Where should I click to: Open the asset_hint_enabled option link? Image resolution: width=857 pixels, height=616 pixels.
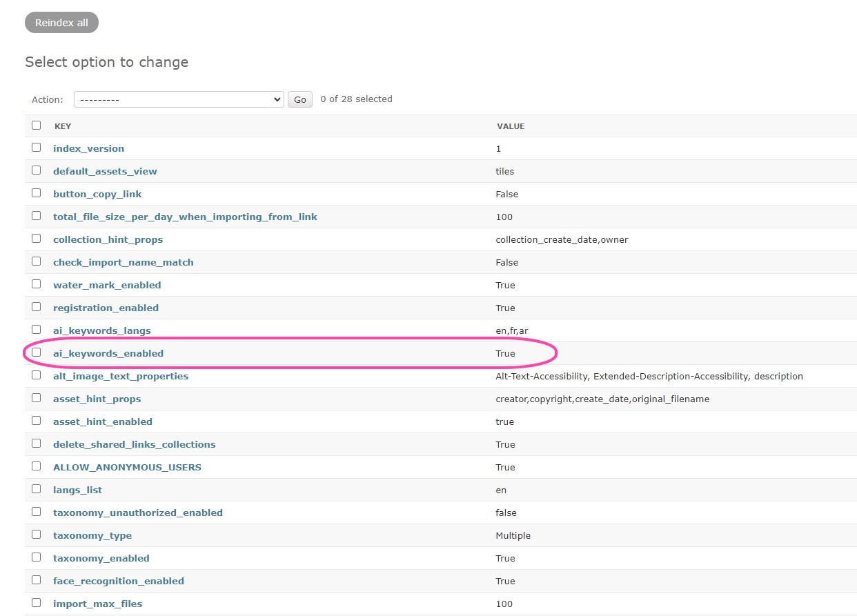click(103, 421)
